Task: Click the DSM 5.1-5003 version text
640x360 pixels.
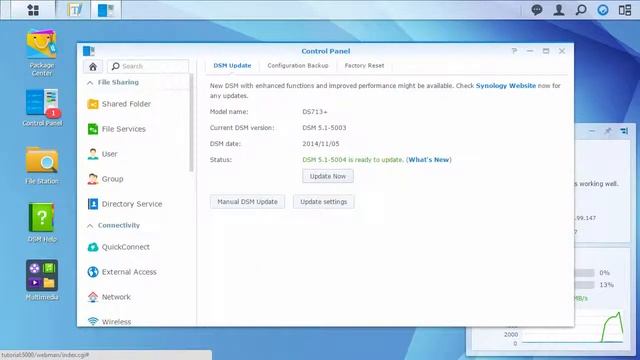Action: (x=324, y=128)
